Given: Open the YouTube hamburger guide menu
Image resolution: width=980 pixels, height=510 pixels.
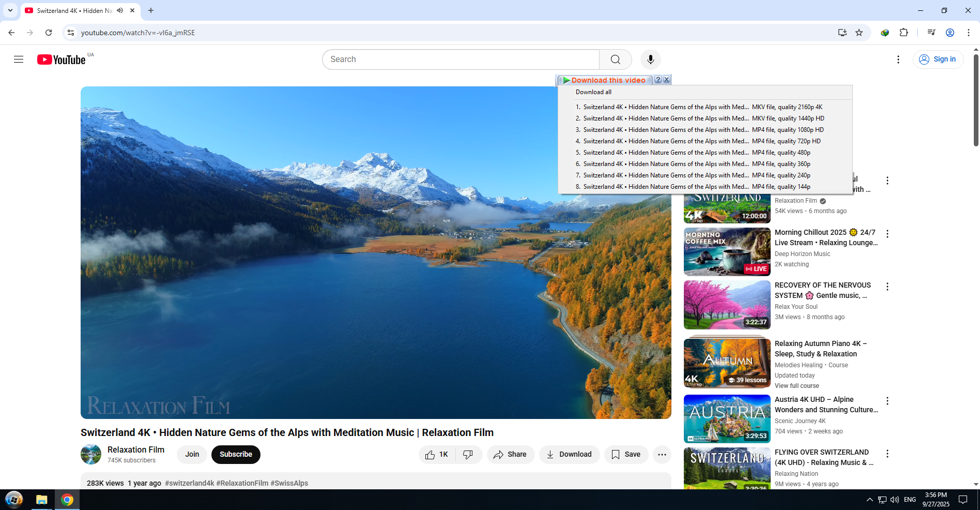Looking at the screenshot, I should [x=19, y=59].
